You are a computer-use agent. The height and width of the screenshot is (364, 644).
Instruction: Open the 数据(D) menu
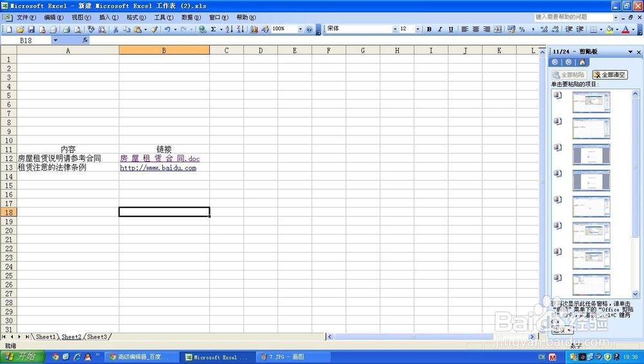191,17
